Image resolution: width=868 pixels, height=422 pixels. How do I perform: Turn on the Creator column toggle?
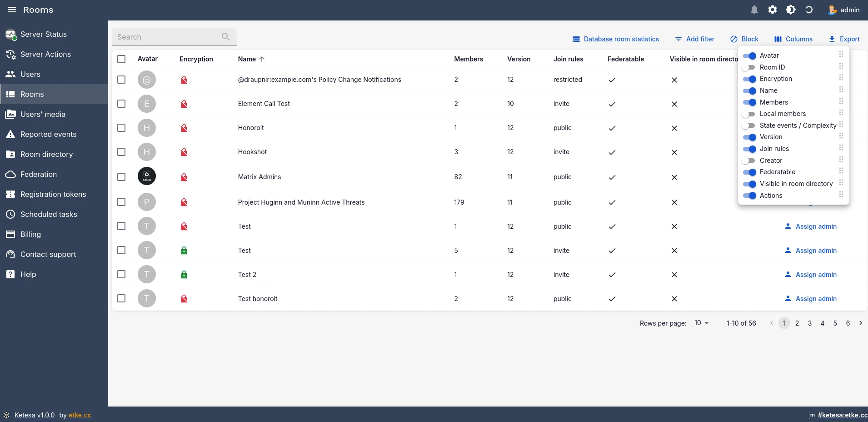[748, 161]
